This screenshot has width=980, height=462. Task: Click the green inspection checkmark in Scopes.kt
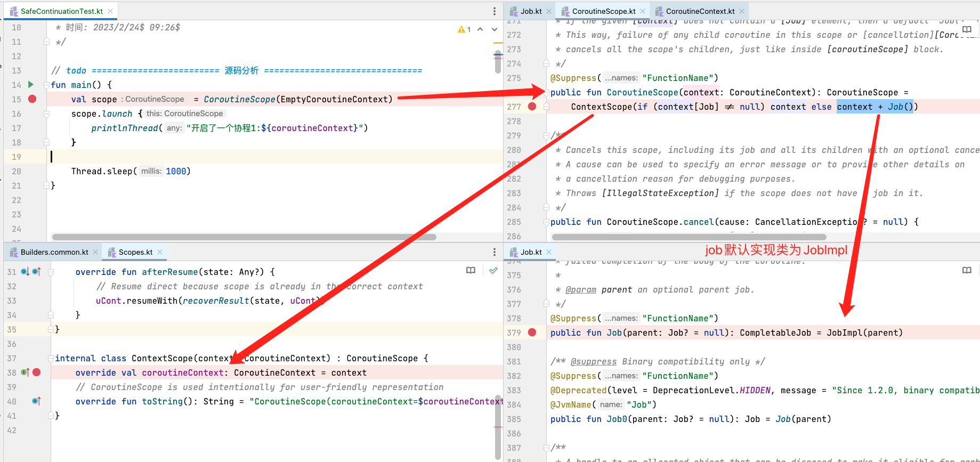click(493, 271)
